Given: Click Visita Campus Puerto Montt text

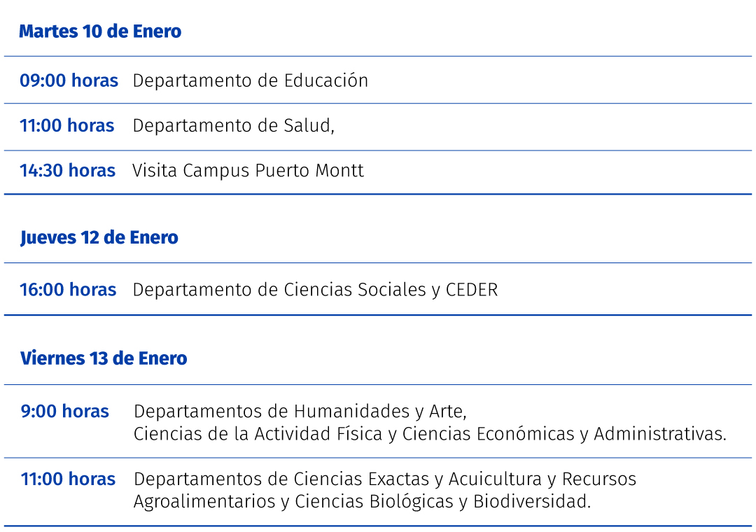Looking at the screenshot, I should [x=248, y=171].
